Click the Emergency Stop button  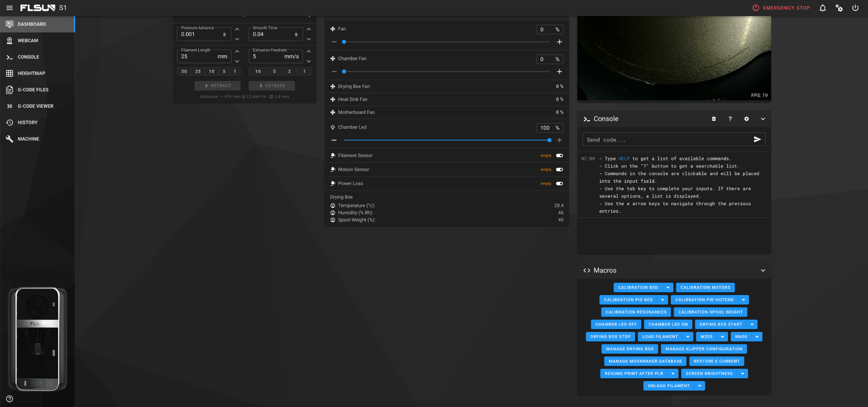781,8
